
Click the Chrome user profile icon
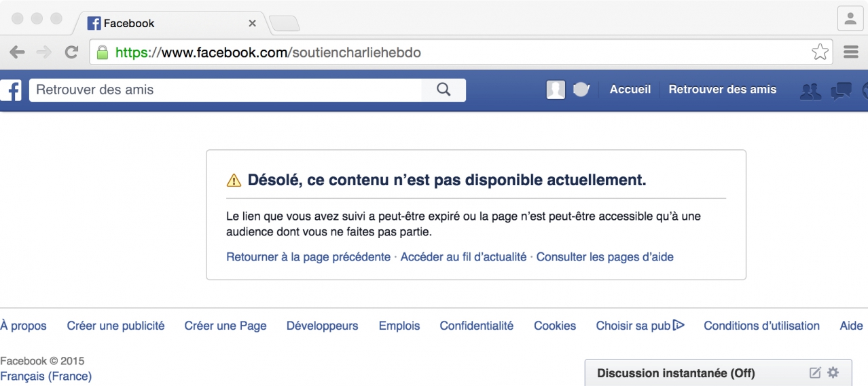tap(850, 18)
